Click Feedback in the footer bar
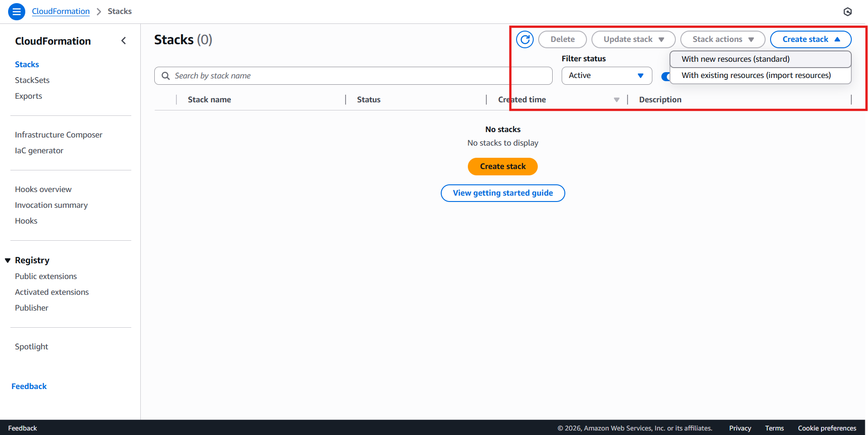The width and height of the screenshot is (868, 435). [23, 428]
